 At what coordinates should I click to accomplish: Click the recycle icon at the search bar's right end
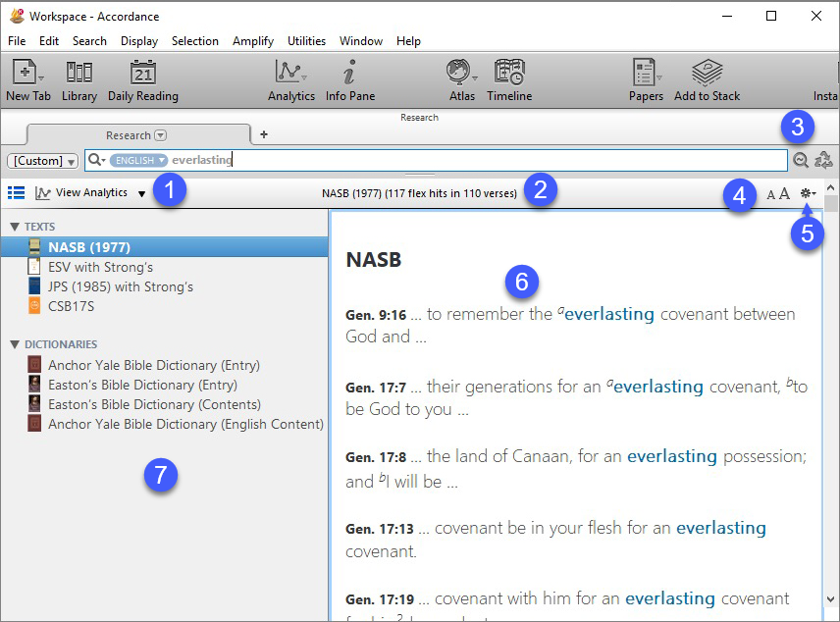823,160
